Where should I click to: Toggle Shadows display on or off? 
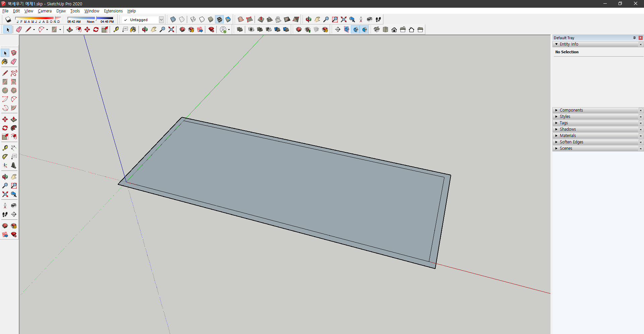8,19
